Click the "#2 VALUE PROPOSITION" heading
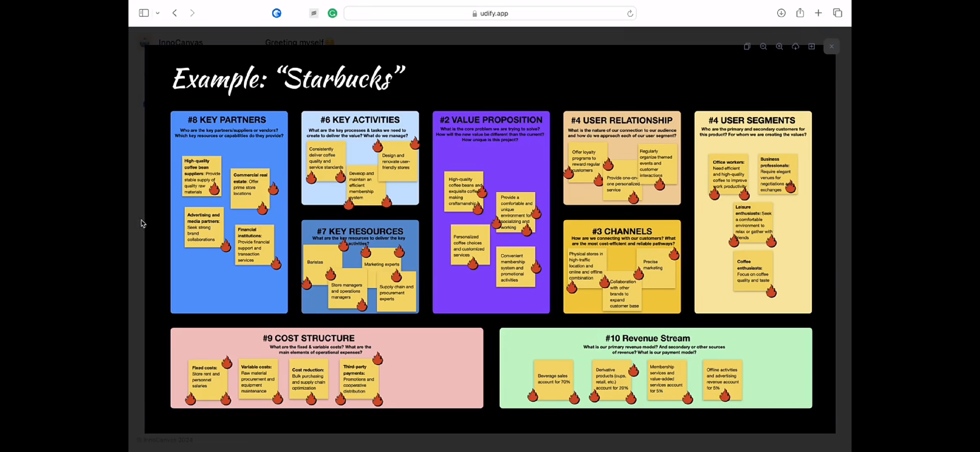Viewport: 980px width, 452px height. [491, 120]
